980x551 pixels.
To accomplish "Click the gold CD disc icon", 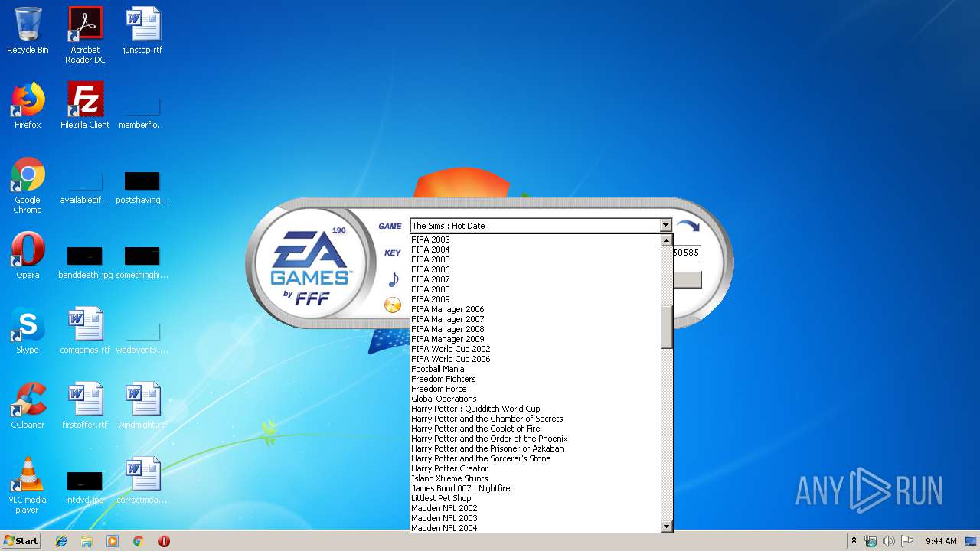I will click(393, 305).
